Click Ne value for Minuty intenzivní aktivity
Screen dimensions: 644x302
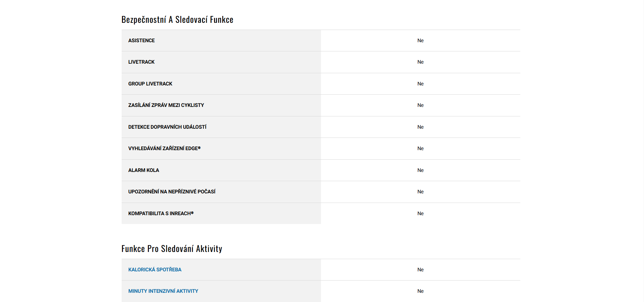(420, 291)
